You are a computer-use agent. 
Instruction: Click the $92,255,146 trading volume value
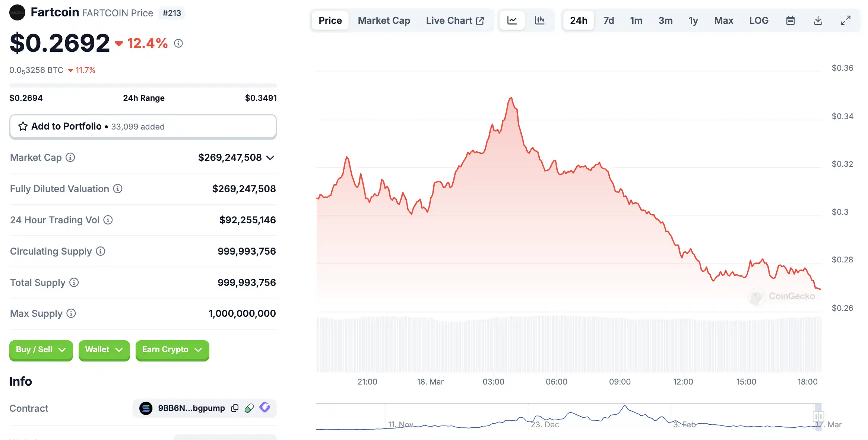(248, 220)
